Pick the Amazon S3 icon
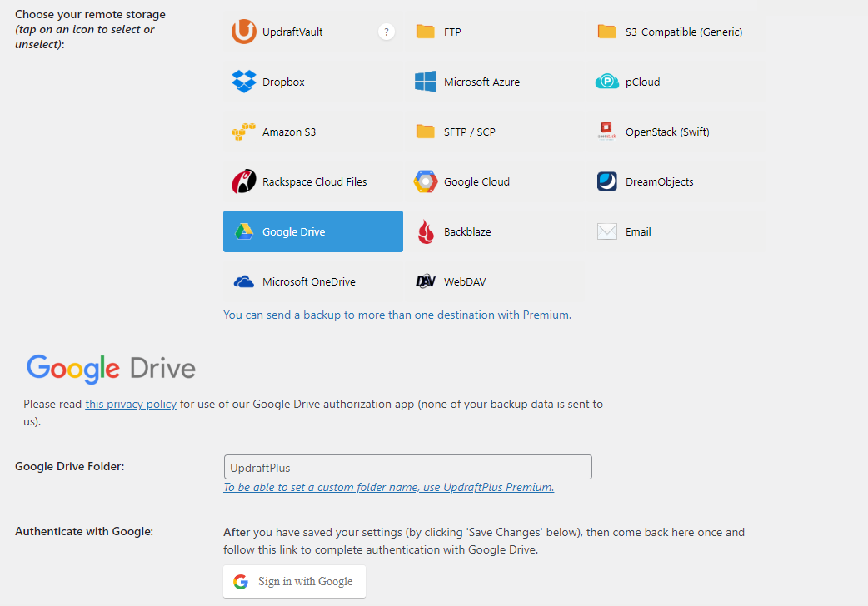868x606 pixels. click(243, 132)
